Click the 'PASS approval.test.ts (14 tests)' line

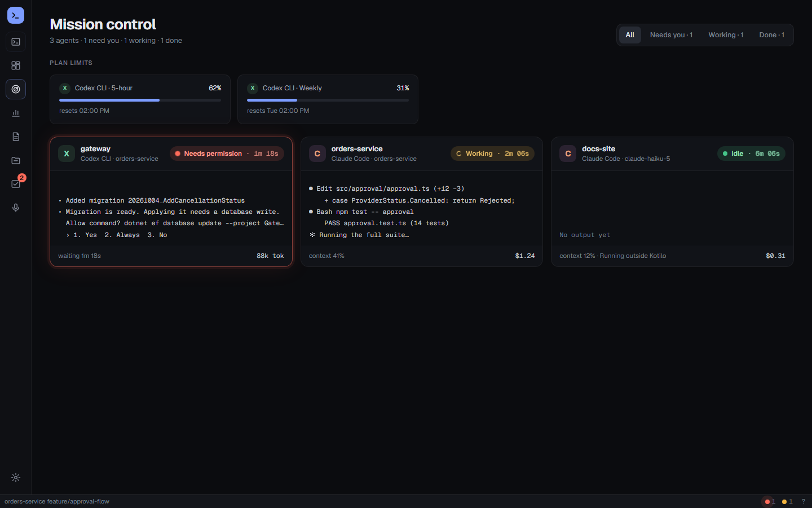(x=386, y=223)
